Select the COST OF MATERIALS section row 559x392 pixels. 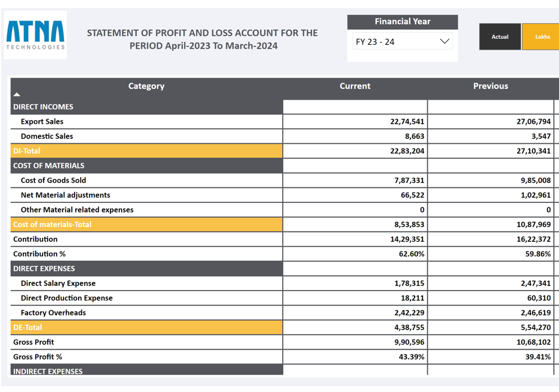click(x=147, y=166)
